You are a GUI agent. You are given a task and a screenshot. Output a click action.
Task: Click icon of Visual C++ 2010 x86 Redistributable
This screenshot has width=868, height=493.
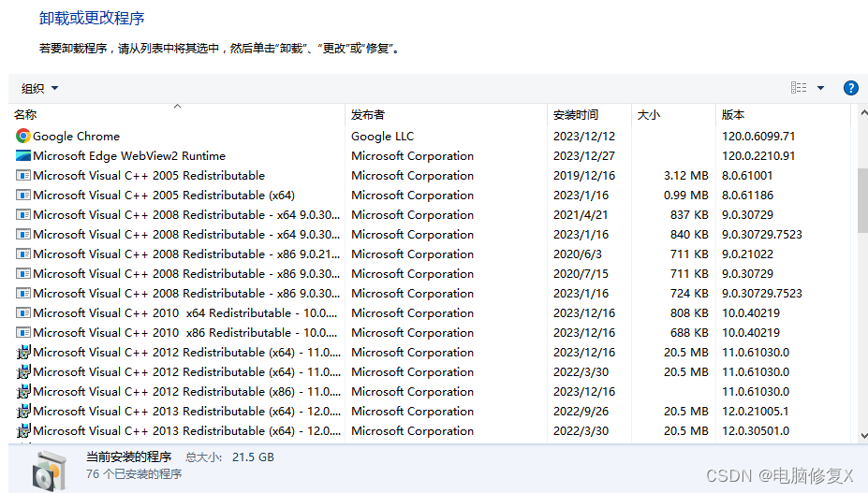(23, 332)
